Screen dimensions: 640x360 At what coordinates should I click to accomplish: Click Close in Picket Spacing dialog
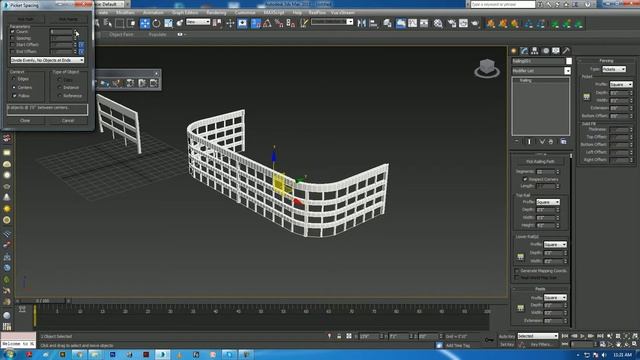[x=25, y=121]
